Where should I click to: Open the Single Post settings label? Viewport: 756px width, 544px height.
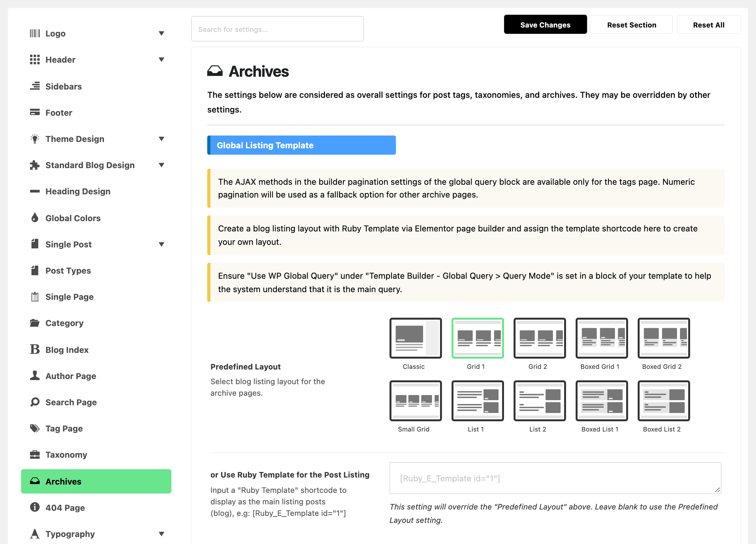pyautogui.click(x=68, y=244)
